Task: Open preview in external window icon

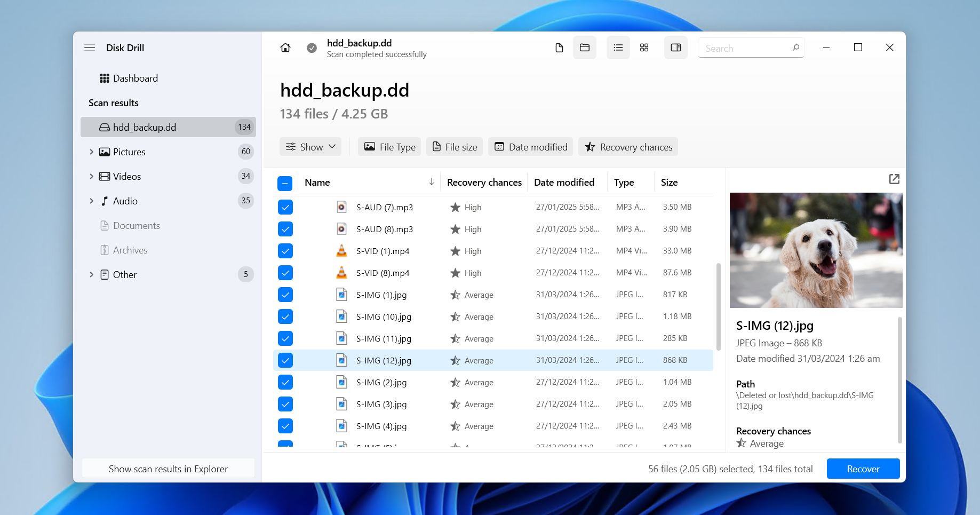Action: (x=894, y=179)
